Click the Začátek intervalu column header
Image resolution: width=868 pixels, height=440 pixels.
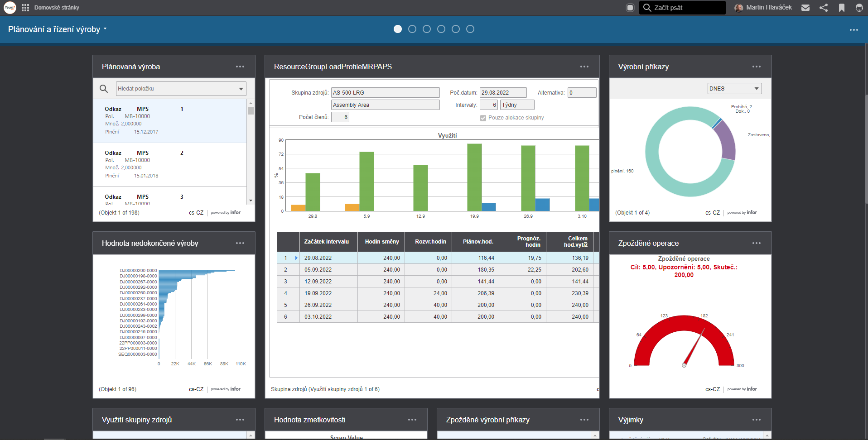[x=326, y=242]
